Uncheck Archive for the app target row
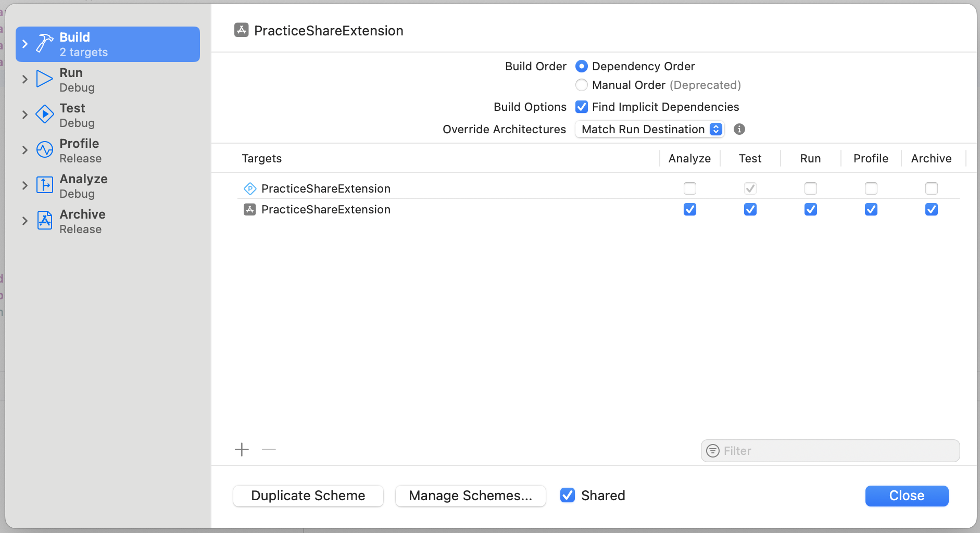Viewport: 980px width, 533px height. pyautogui.click(x=931, y=209)
